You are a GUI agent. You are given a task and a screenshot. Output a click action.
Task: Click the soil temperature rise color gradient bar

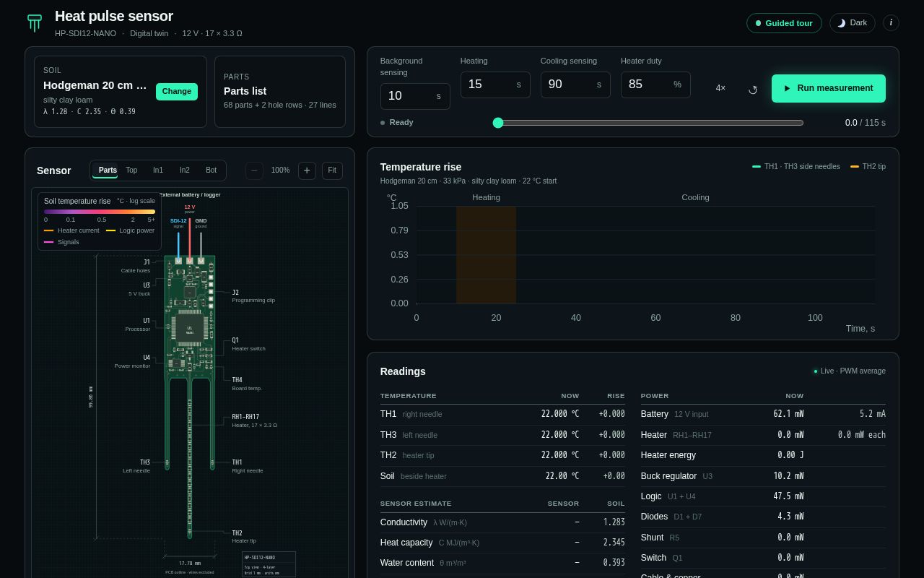pyautogui.click(x=100, y=212)
